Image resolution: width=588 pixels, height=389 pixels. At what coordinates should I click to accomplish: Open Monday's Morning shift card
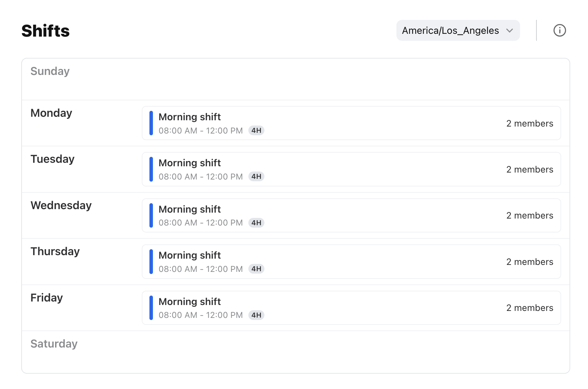tap(351, 123)
